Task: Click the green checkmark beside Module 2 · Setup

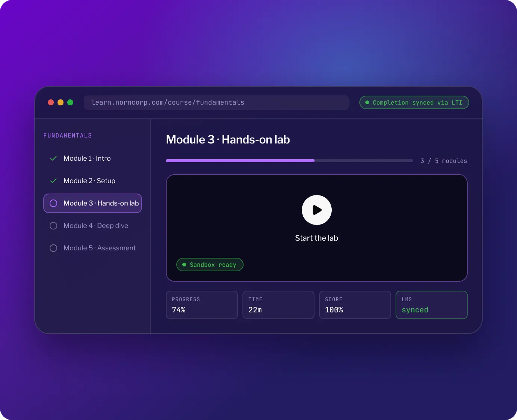Action: pyautogui.click(x=53, y=181)
